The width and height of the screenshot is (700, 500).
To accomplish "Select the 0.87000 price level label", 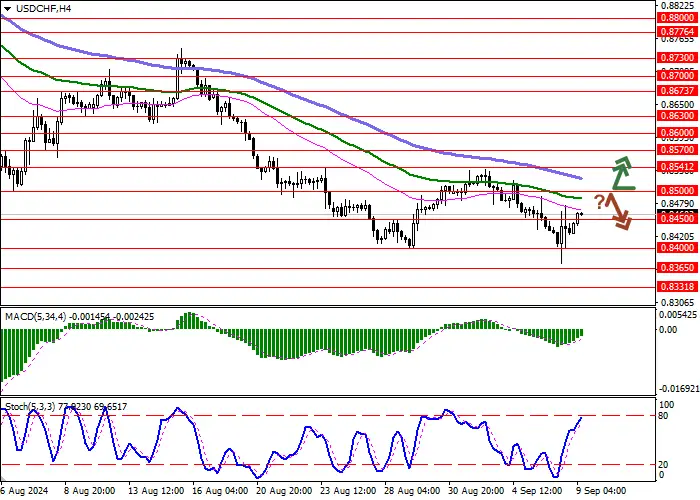I will point(677,76).
